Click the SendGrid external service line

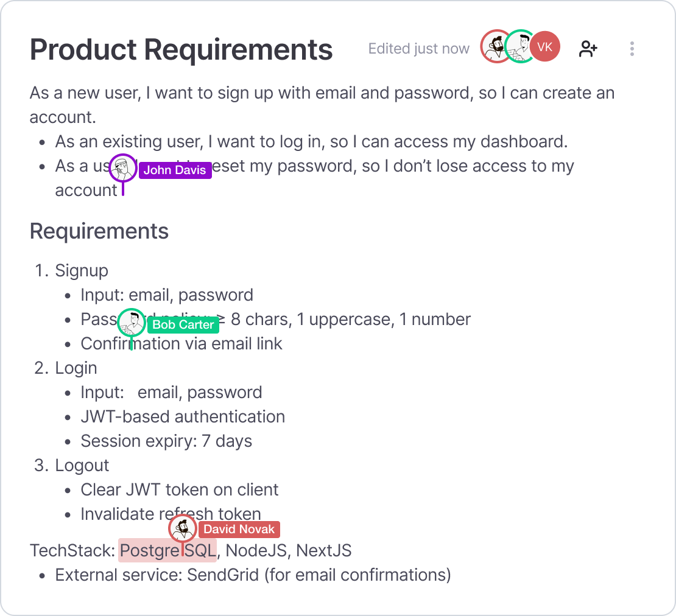pos(253,575)
